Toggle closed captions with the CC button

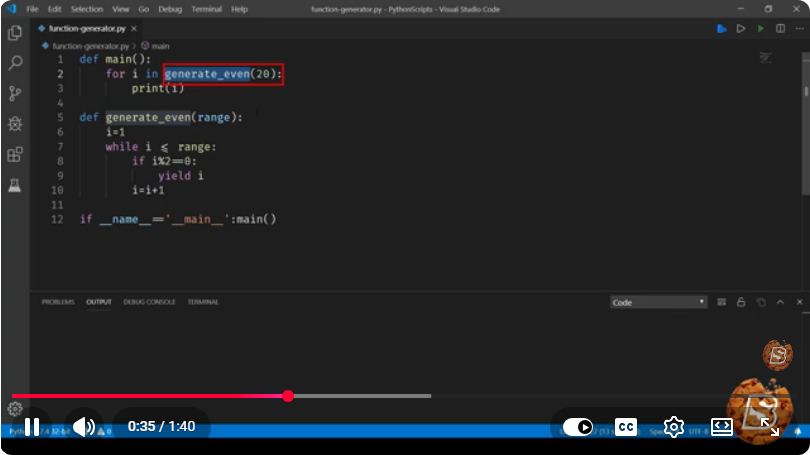[626, 427]
